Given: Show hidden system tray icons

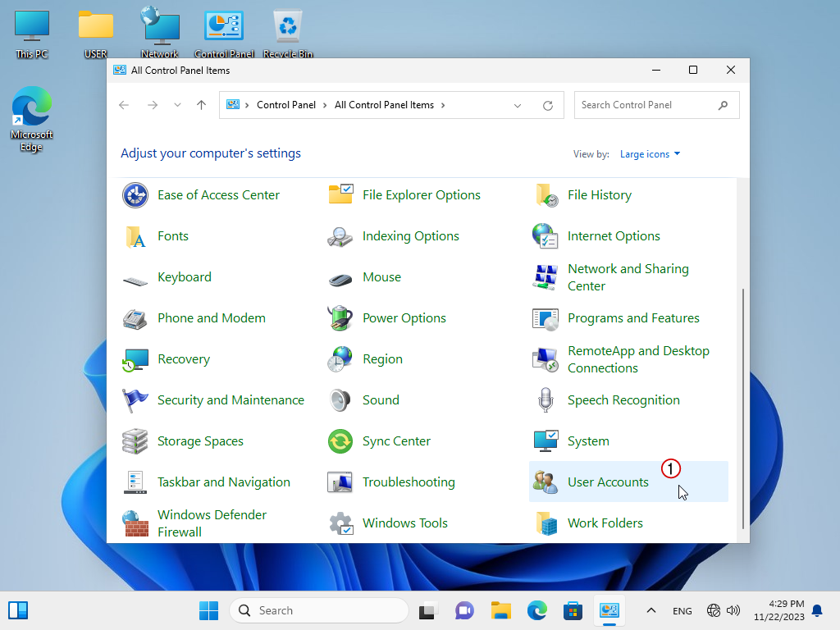Looking at the screenshot, I should coord(651,610).
